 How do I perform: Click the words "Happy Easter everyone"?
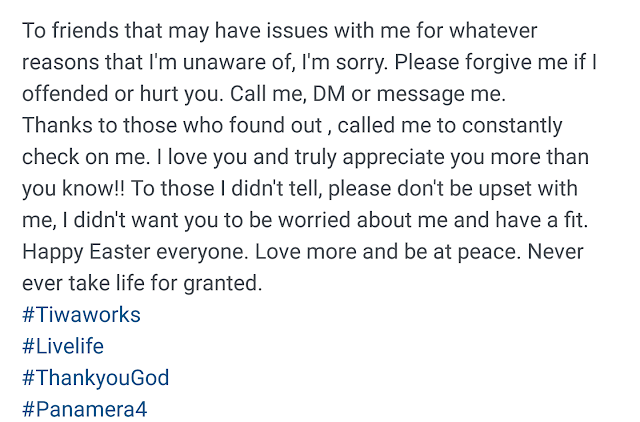pos(135,252)
